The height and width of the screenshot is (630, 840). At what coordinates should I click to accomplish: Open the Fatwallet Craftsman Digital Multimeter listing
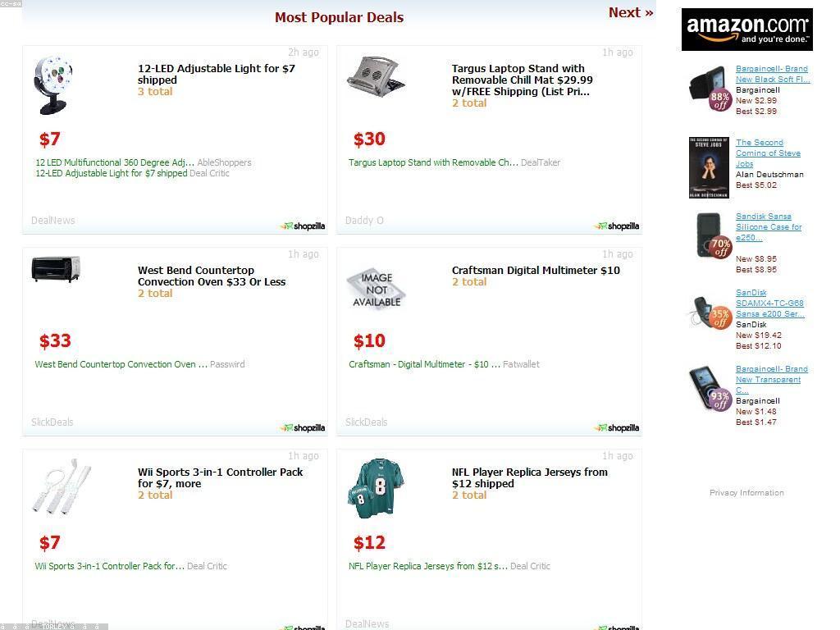click(x=424, y=364)
